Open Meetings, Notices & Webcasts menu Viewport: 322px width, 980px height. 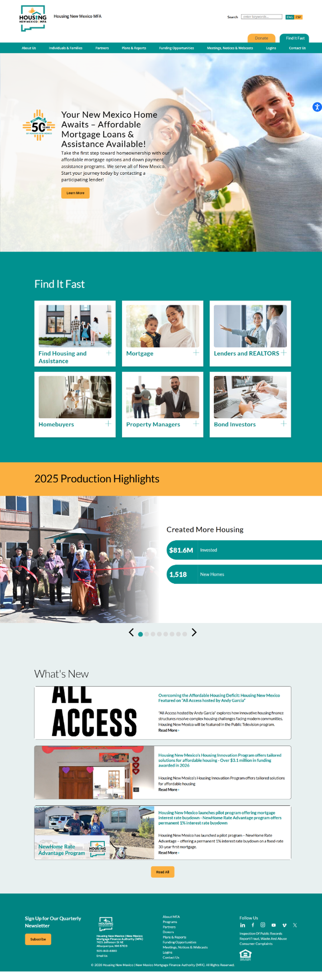coord(230,48)
